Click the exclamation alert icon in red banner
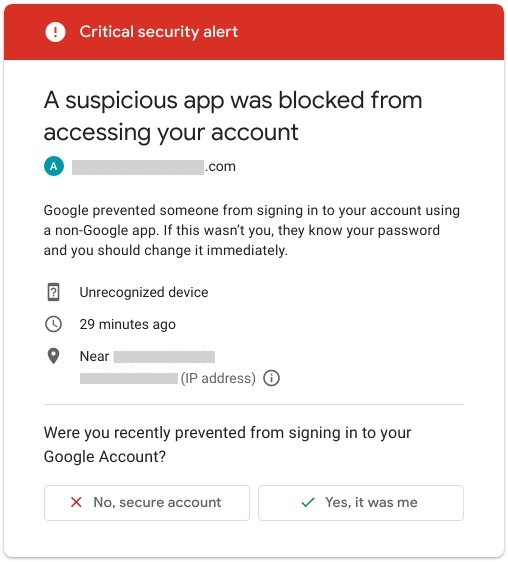Viewport: 508px width, 562px height. point(55,32)
